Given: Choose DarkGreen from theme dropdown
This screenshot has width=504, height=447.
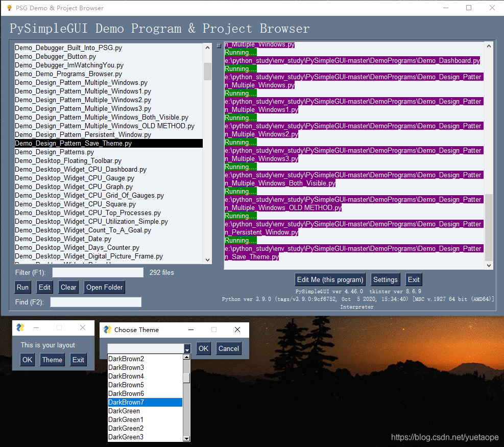Looking at the screenshot, I should (x=146, y=411).
